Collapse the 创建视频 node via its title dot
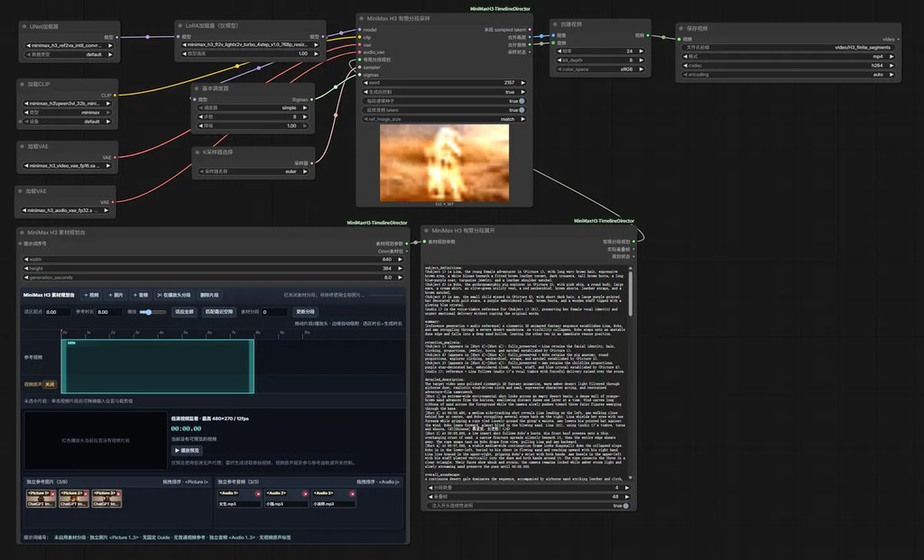This screenshot has height=560, width=924. (555, 24)
